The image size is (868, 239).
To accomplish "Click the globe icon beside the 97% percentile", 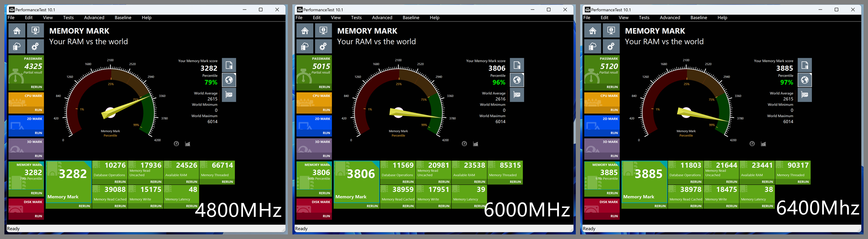I will (x=805, y=80).
